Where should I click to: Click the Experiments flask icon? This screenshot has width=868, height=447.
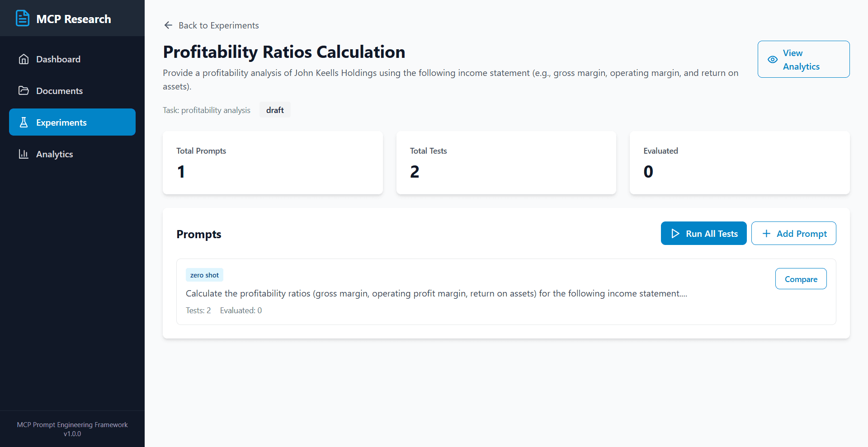pos(24,122)
